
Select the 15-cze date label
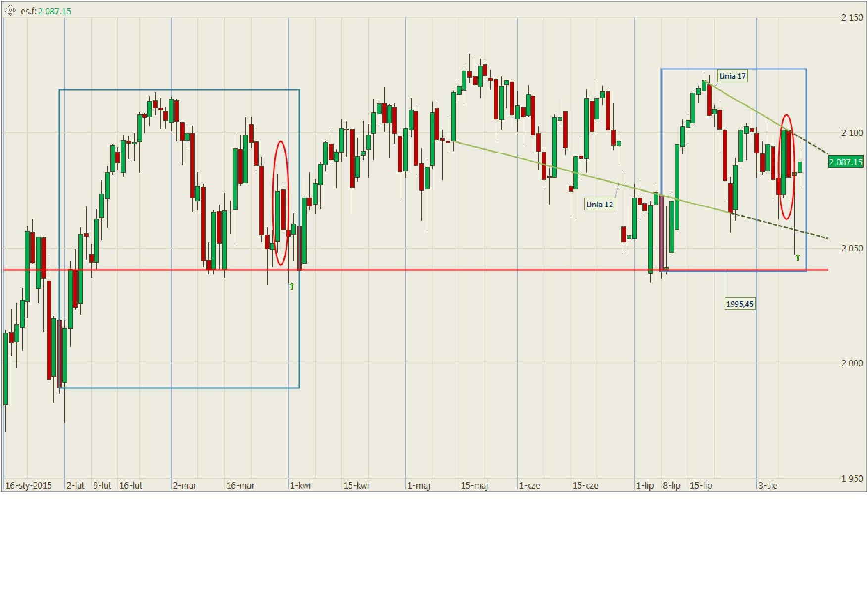click(x=585, y=486)
